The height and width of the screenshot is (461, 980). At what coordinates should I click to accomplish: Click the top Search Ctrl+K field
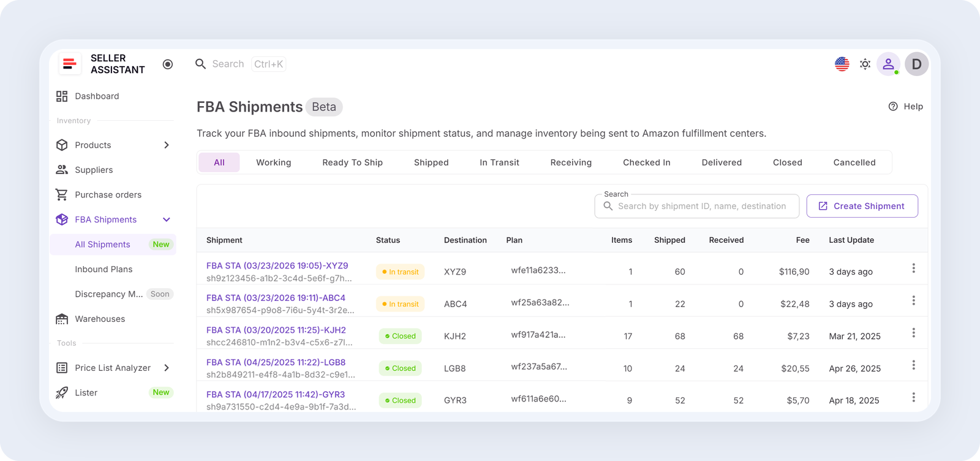point(240,64)
